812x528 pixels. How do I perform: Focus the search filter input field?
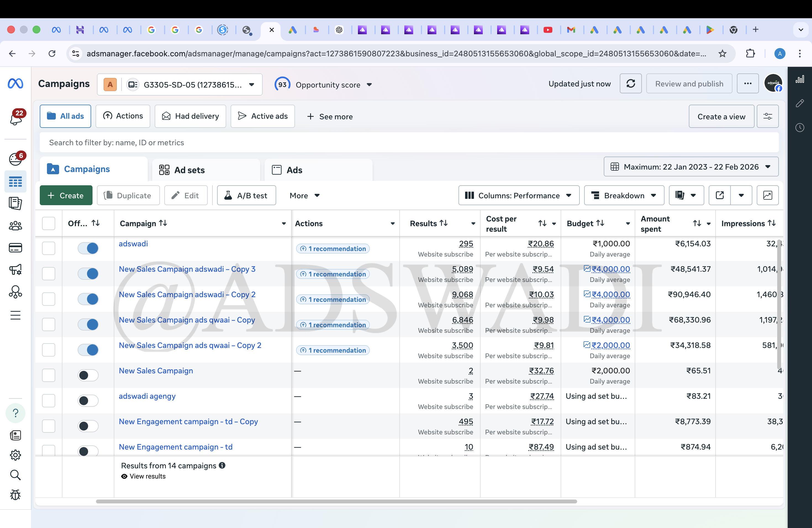tap(409, 142)
